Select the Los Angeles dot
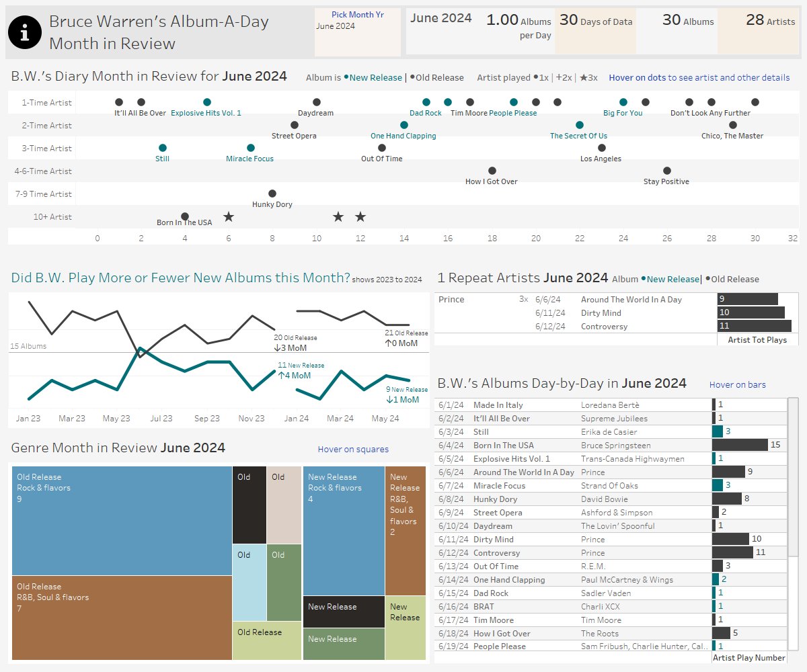 pyautogui.click(x=602, y=148)
